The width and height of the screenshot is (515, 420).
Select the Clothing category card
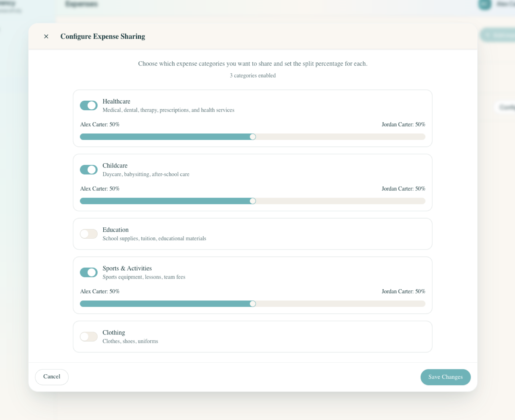(x=253, y=336)
